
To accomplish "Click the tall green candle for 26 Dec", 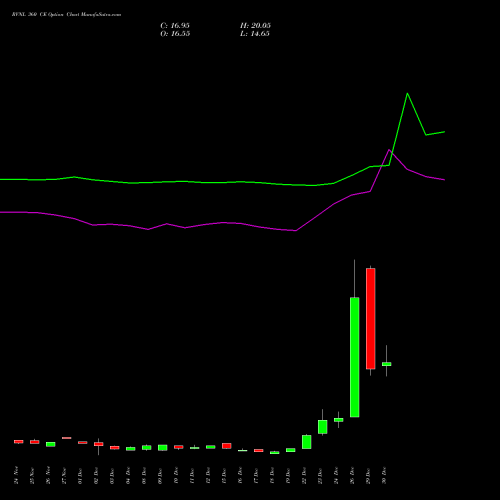I will [355, 357].
